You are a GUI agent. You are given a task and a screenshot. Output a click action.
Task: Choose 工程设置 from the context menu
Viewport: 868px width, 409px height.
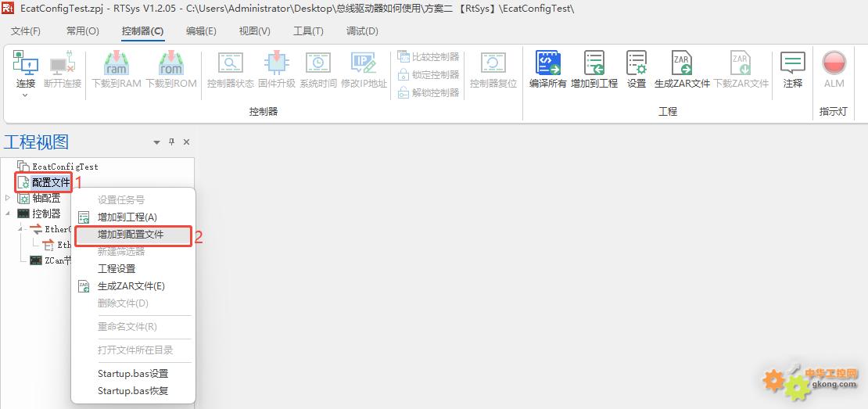[117, 269]
